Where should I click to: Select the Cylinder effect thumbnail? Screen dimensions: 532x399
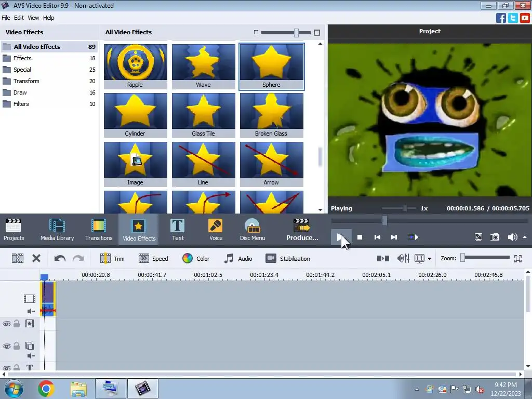[136, 115]
